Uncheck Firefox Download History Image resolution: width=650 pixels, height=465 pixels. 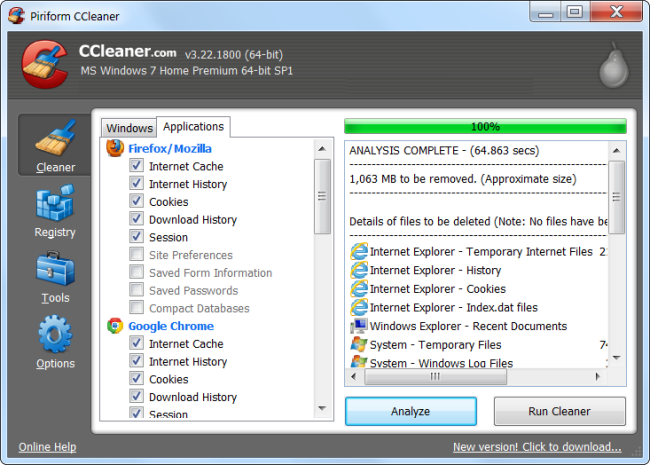tap(136, 219)
